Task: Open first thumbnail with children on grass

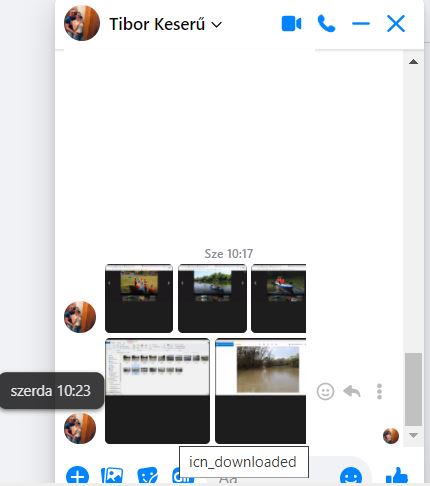Action: click(x=139, y=298)
